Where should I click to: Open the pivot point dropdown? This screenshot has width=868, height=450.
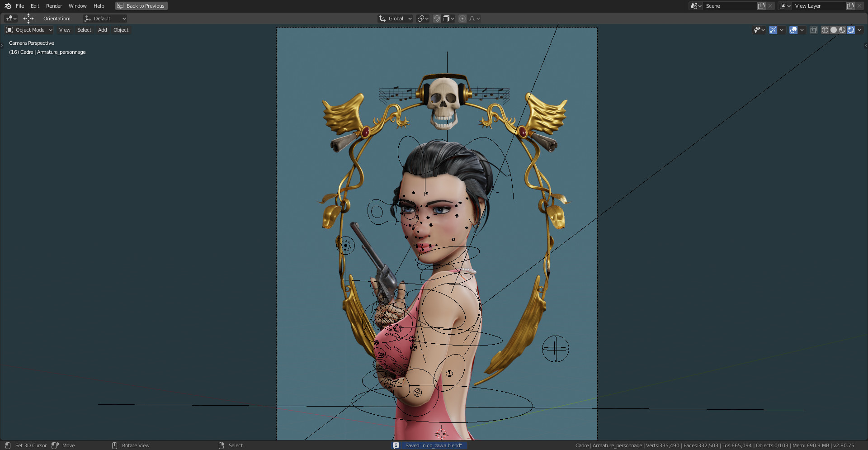coord(423,19)
